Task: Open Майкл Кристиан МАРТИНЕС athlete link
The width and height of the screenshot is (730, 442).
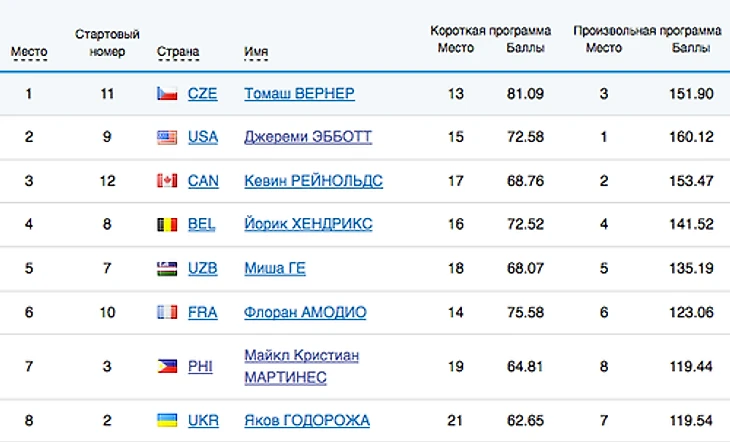Action: click(301, 366)
